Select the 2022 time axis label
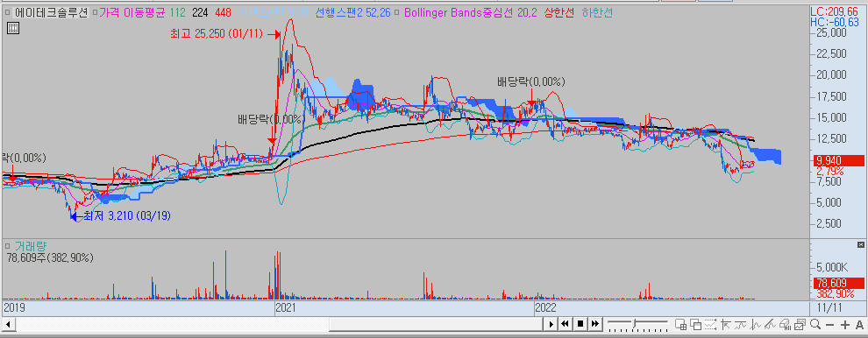Viewport: 868px width, 338px height. (545, 307)
